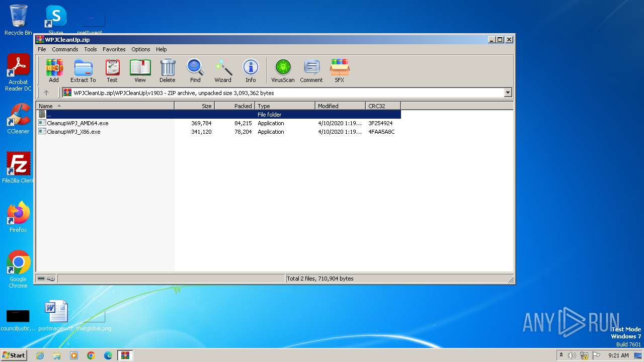644x362 pixels.
Task: Show archive Info
Action: (251, 70)
